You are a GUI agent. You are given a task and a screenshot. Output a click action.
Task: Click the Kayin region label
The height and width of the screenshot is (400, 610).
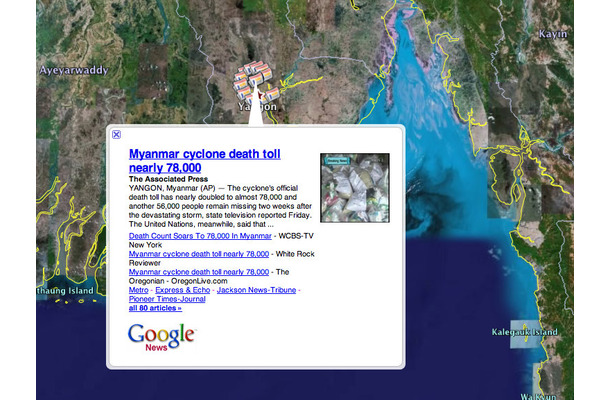click(553, 34)
